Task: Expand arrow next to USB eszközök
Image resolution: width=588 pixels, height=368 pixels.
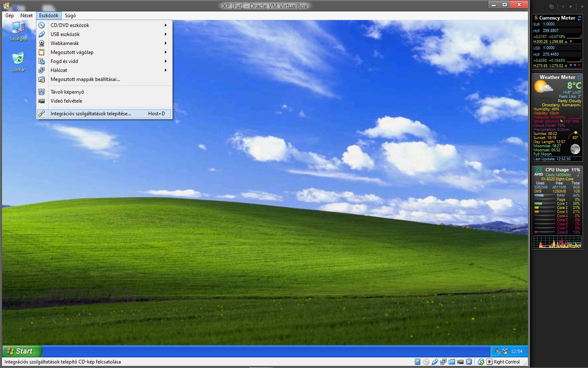Action: tap(166, 34)
